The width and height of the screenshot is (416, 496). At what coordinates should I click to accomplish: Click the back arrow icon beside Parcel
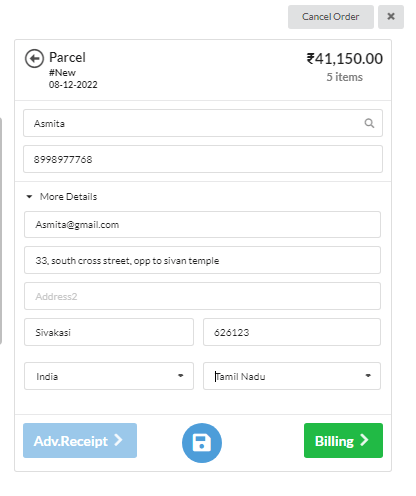pyautogui.click(x=34, y=59)
